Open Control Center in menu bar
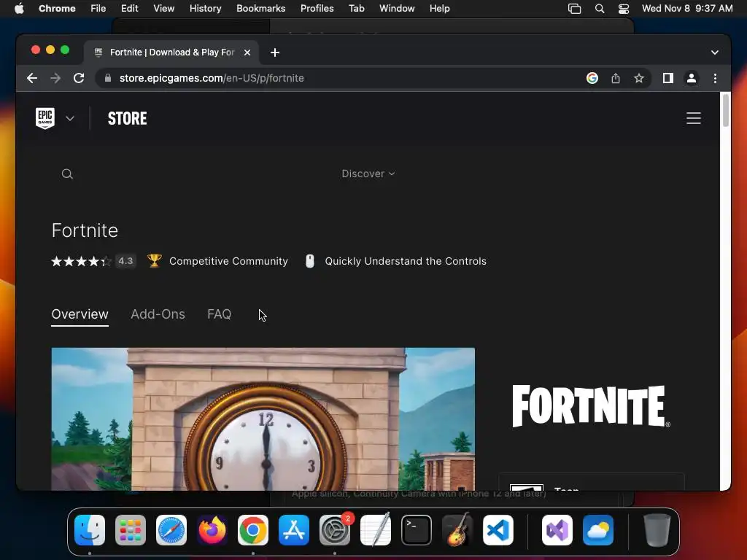The width and height of the screenshot is (747, 560). click(x=624, y=9)
